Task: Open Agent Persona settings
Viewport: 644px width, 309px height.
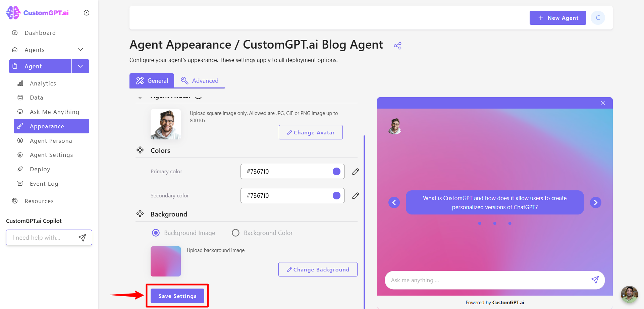Action: click(x=51, y=141)
